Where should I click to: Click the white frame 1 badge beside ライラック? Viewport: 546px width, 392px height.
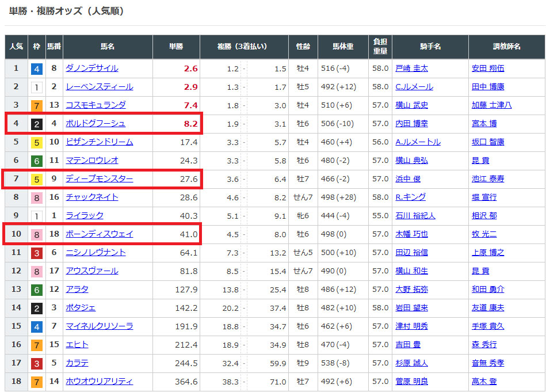click(37, 216)
